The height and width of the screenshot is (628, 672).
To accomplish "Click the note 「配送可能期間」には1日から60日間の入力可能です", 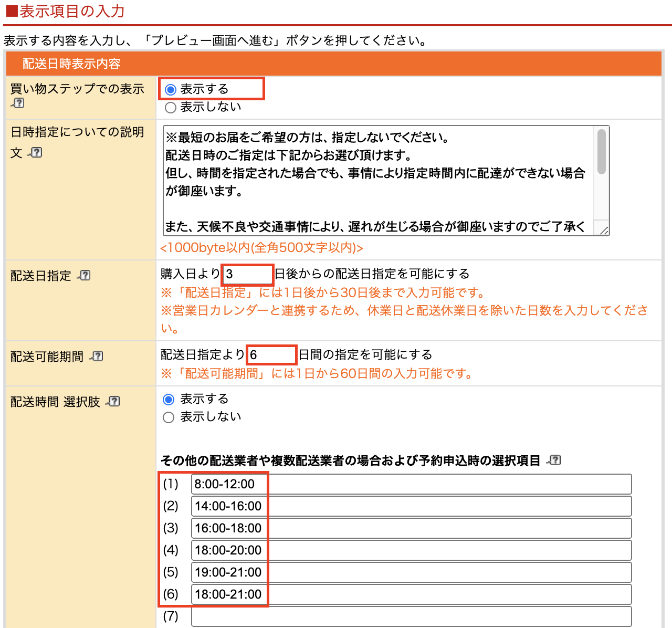I will (x=317, y=374).
